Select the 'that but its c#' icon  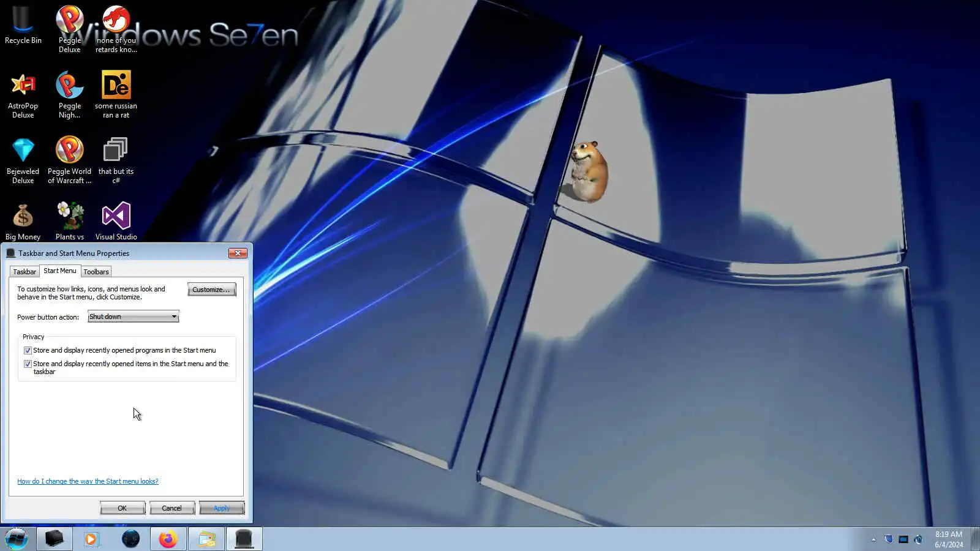tap(116, 160)
